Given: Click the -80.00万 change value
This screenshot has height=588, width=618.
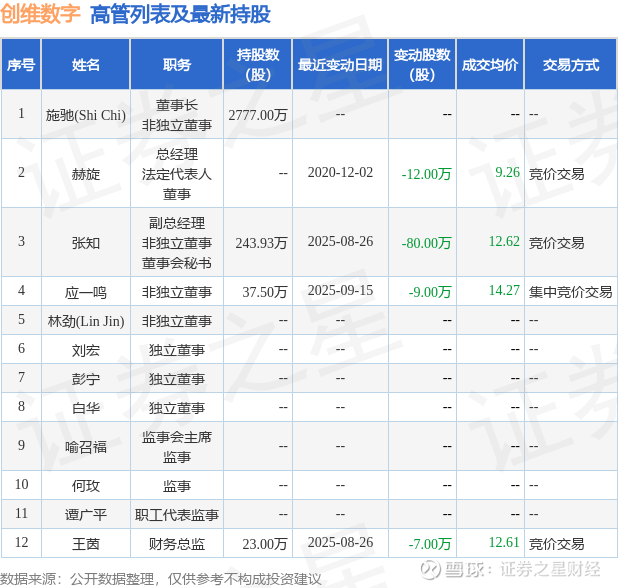Looking at the screenshot, I should [x=426, y=243].
